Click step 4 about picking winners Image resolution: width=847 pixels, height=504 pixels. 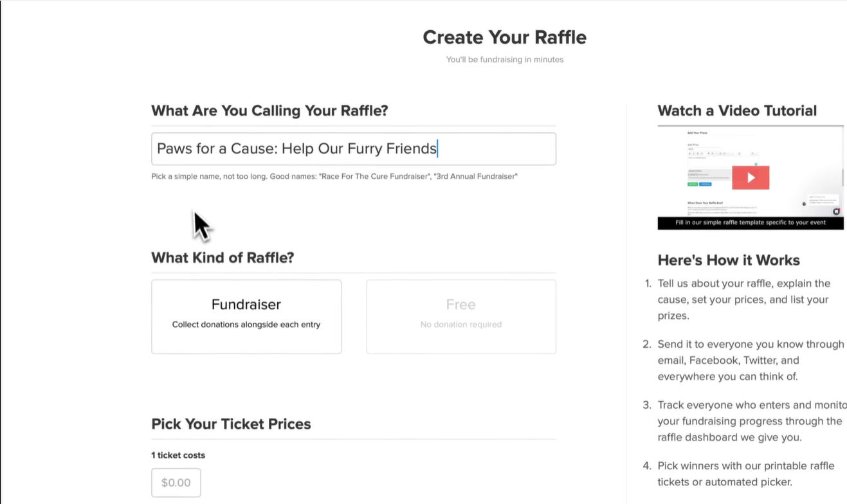coord(745,474)
